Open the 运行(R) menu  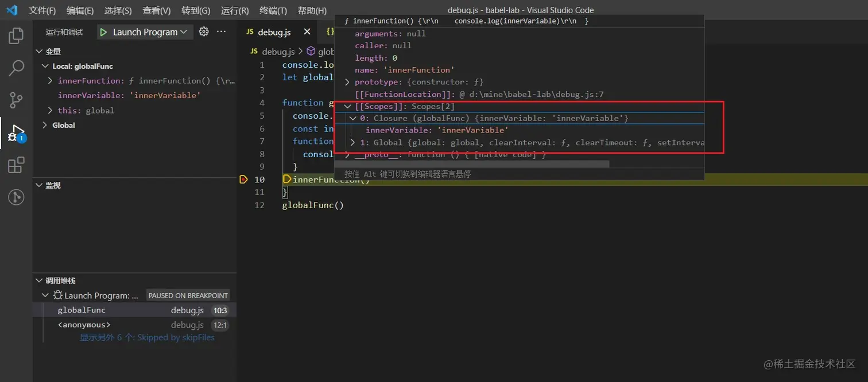(x=234, y=10)
